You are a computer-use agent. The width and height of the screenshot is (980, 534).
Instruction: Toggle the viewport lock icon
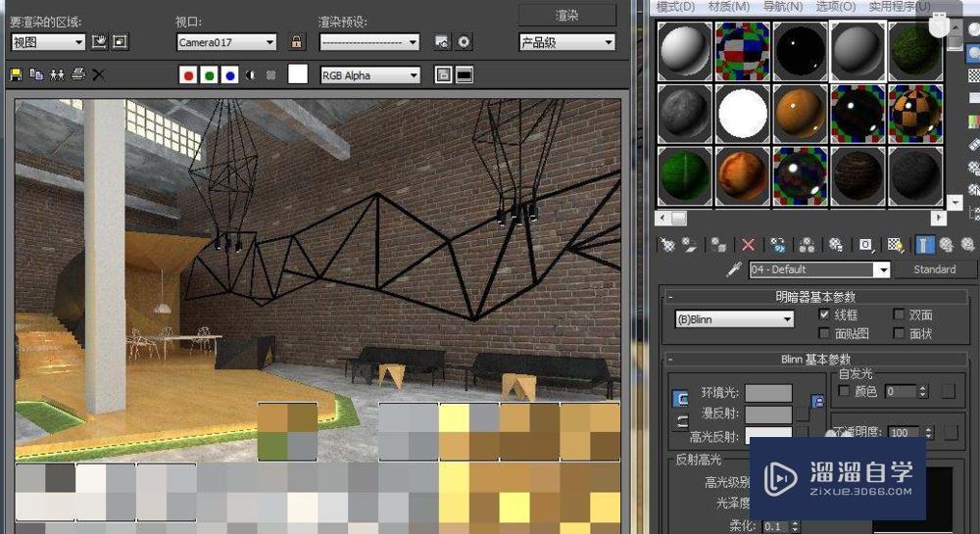pyautogui.click(x=296, y=42)
